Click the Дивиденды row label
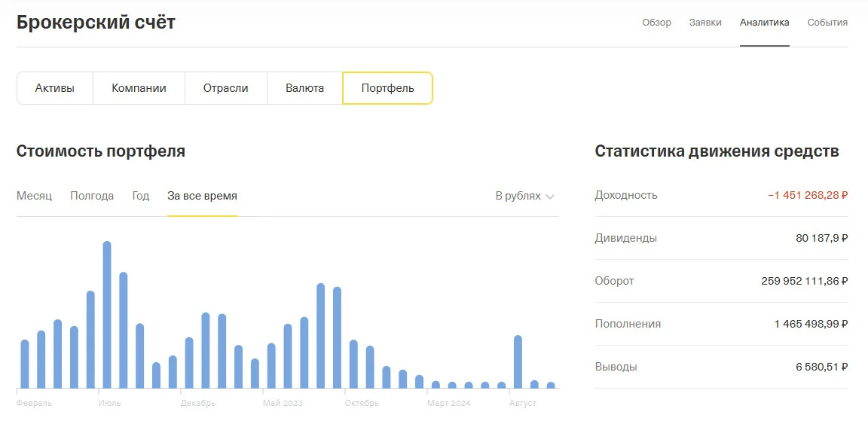Screen dimensions: 868x433 [x=626, y=239]
